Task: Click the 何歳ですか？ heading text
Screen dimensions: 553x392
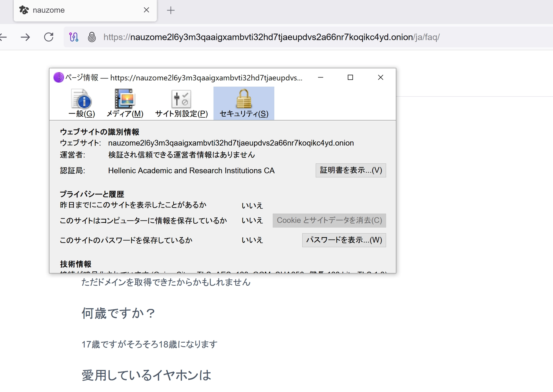Action: [x=119, y=313]
